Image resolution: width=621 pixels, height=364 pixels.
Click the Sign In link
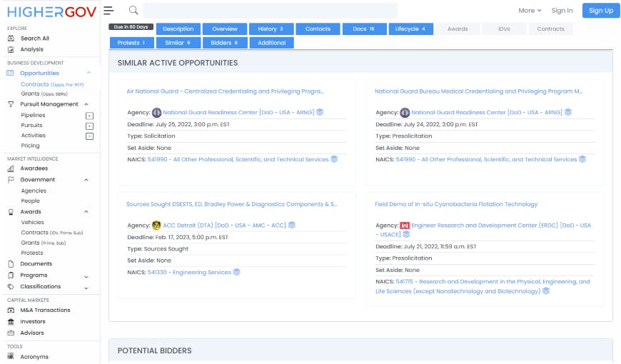[562, 11]
